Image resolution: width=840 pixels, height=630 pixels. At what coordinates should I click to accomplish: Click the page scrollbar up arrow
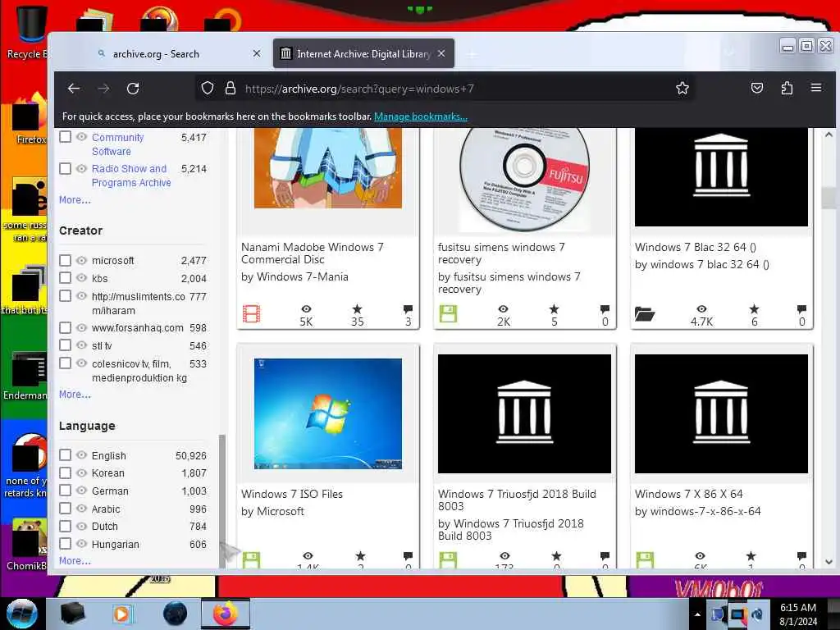click(x=829, y=135)
